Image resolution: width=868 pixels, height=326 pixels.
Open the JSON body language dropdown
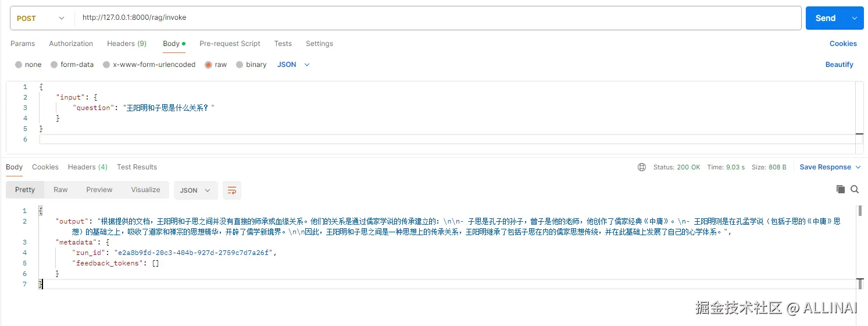(x=294, y=65)
